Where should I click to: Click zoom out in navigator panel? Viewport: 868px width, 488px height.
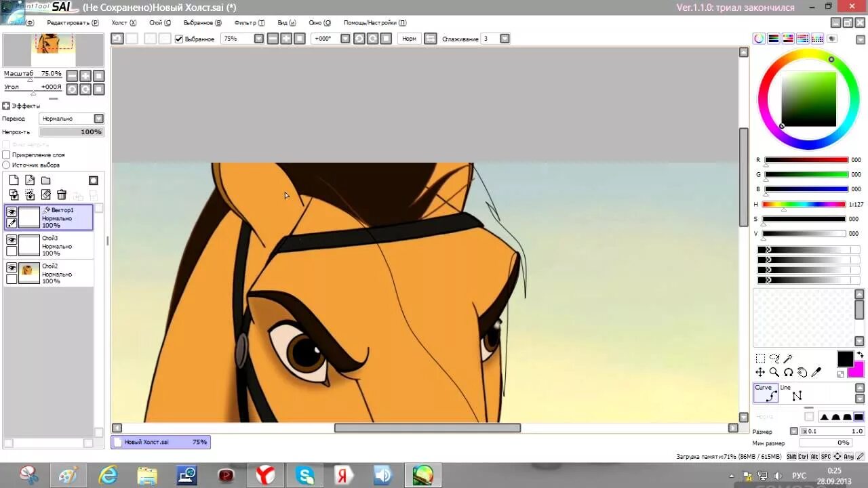pos(72,76)
